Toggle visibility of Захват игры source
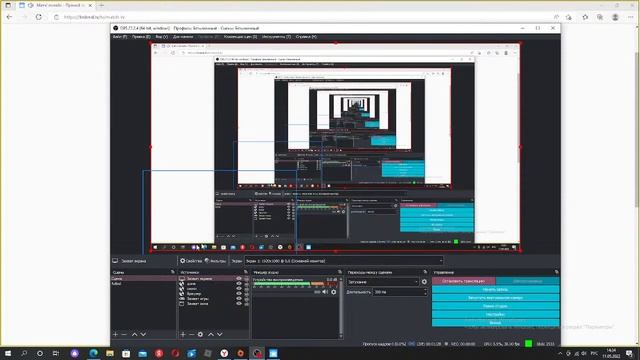Image resolution: width=640 pixels, height=360 pixels. 239,299
